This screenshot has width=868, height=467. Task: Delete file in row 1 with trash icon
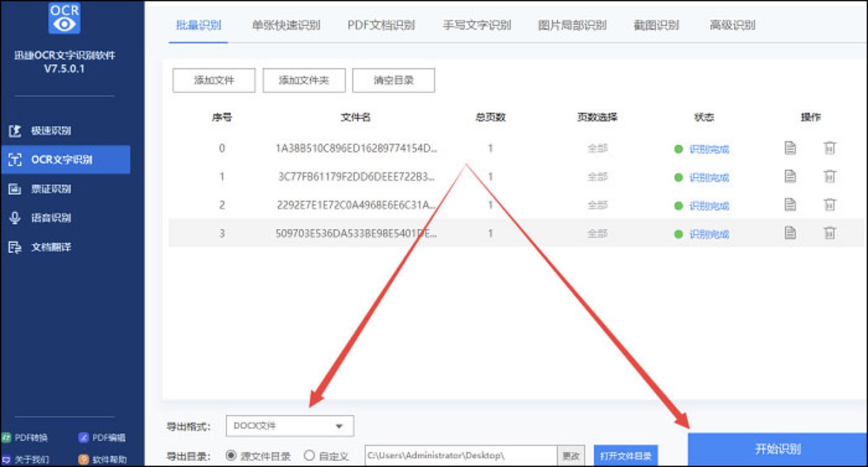pos(830,176)
